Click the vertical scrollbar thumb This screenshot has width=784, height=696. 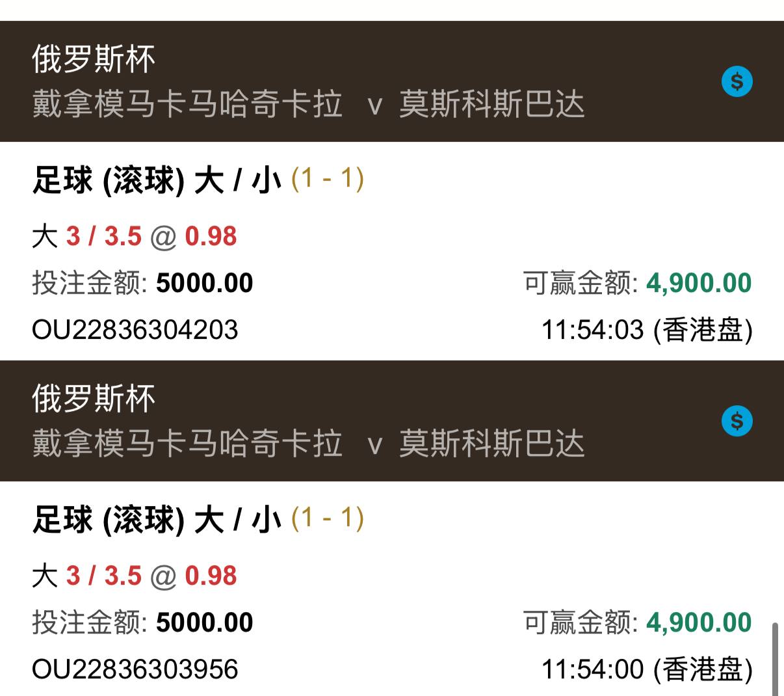pyautogui.click(x=774, y=658)
